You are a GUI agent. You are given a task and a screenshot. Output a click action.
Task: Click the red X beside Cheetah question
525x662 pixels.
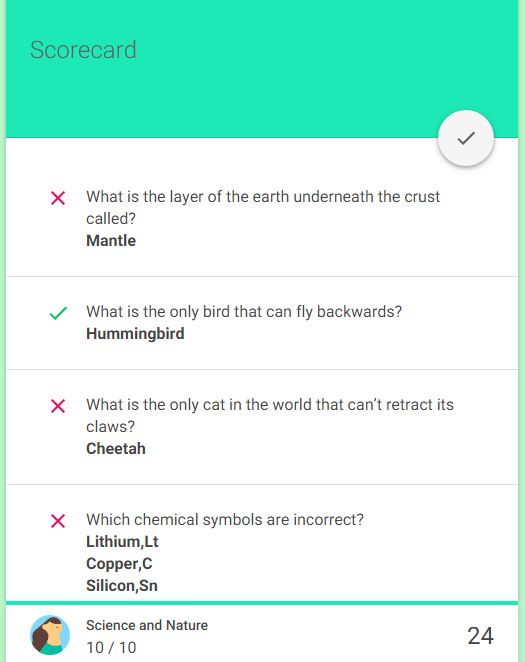58,406
